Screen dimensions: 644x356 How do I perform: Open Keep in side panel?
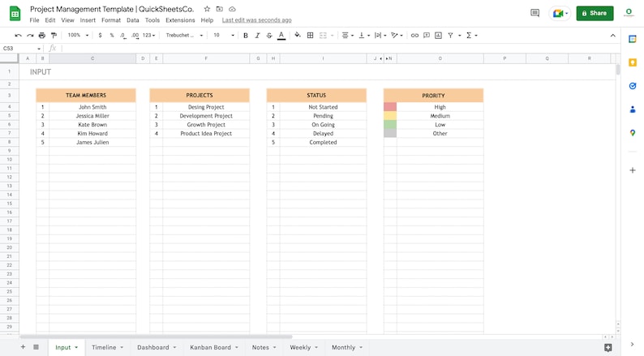pyautogui.click(x=633, y=62)
